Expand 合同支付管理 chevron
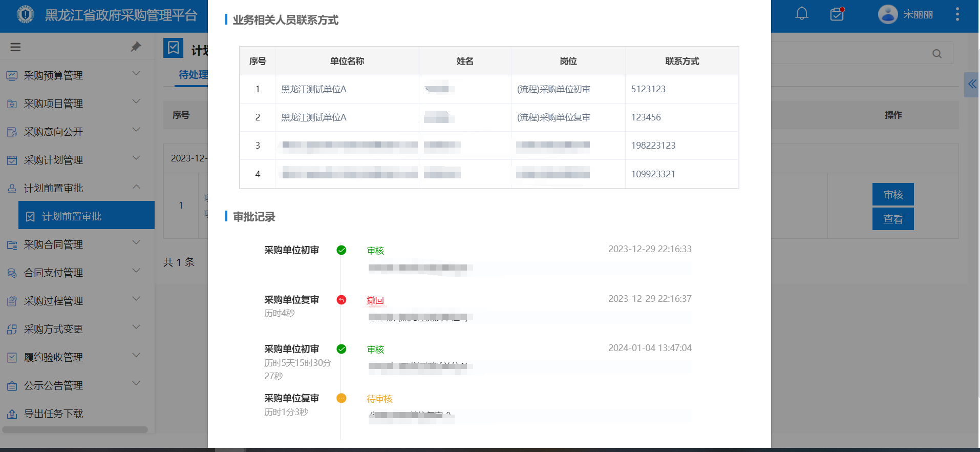This screenshot has height=452, width=980. pos(136,271)
